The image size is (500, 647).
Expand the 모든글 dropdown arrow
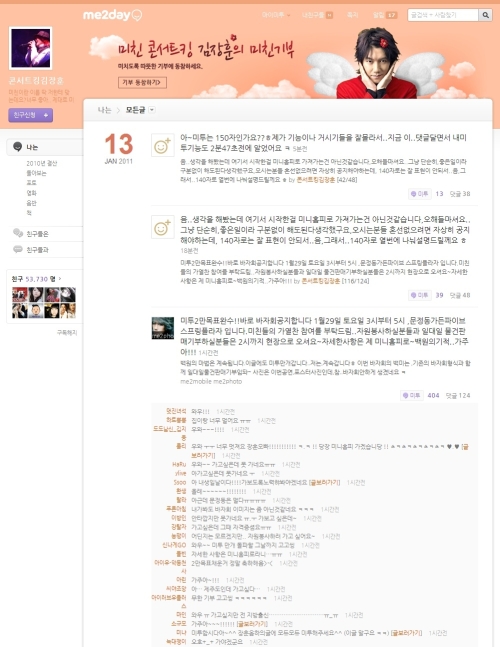click(x=152, y=110)
